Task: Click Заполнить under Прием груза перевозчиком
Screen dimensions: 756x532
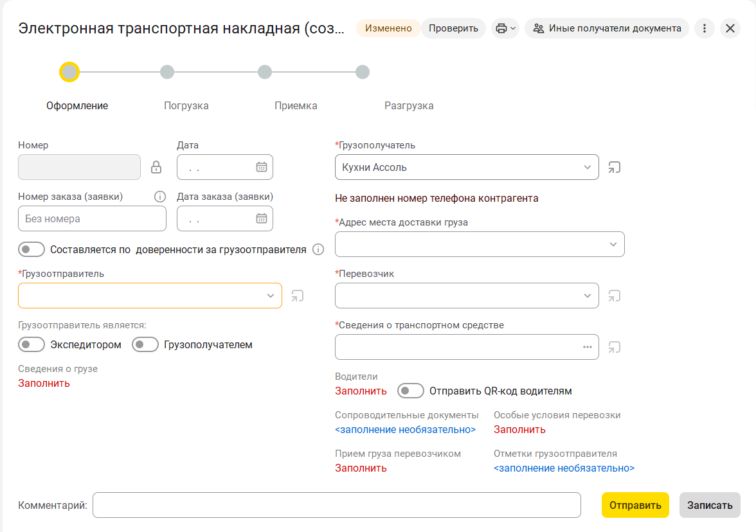Action: tap(361, 468)
